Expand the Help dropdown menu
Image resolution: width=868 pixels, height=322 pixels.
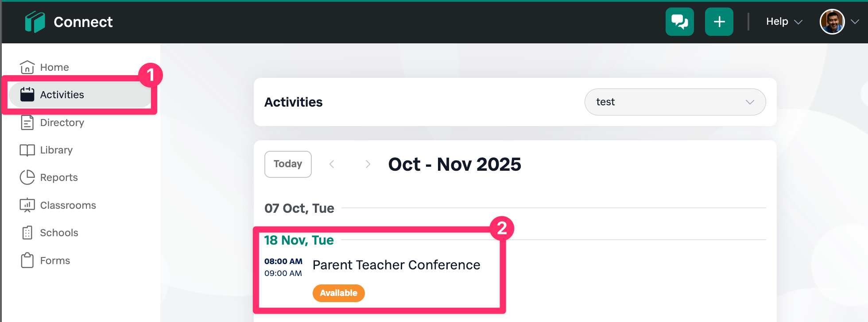click(x=784, y=22)
